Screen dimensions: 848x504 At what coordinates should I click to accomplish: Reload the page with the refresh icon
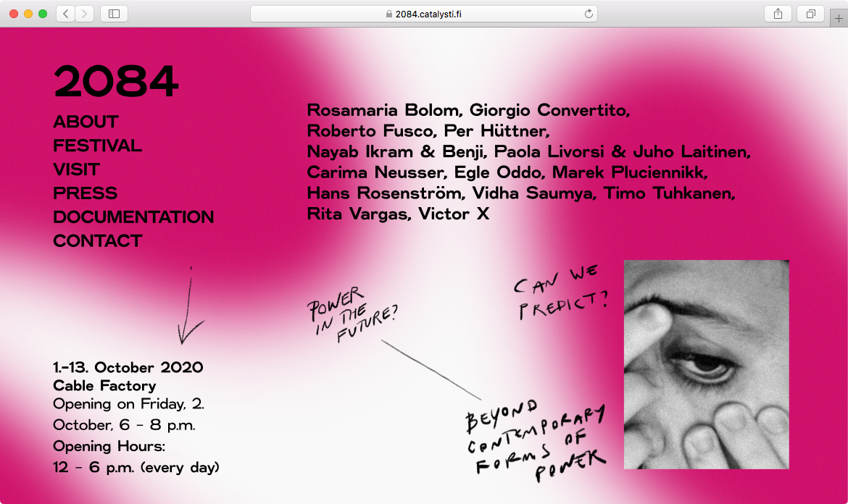pyautogui.click(x=589, y=14)
